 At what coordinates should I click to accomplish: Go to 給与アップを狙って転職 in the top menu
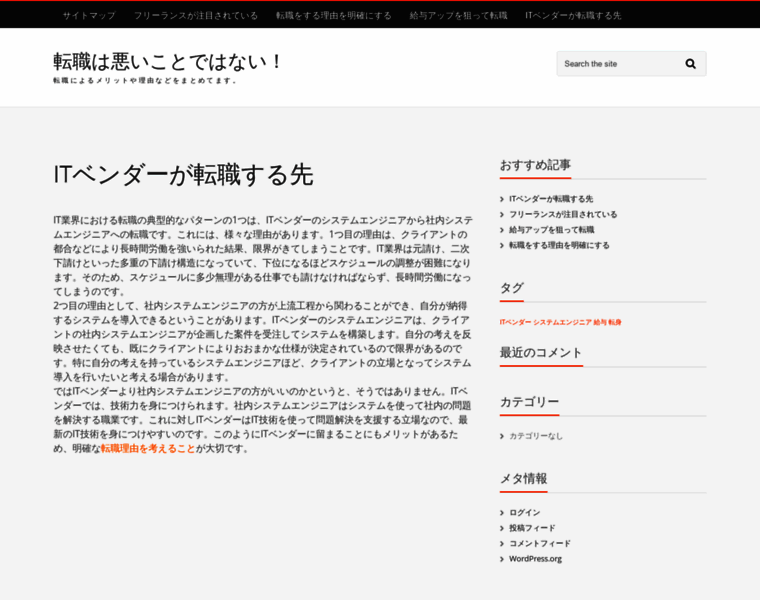(458, 16)
